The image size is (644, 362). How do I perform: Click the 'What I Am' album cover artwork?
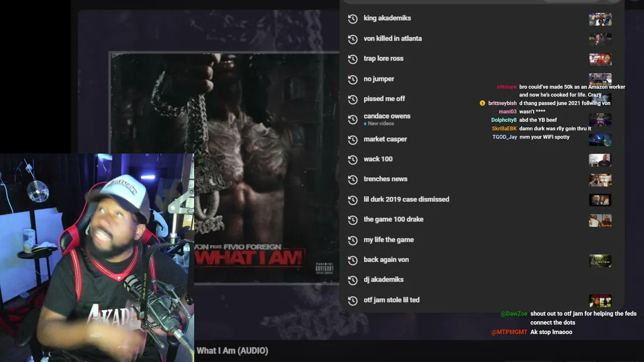tap(224, 168)
